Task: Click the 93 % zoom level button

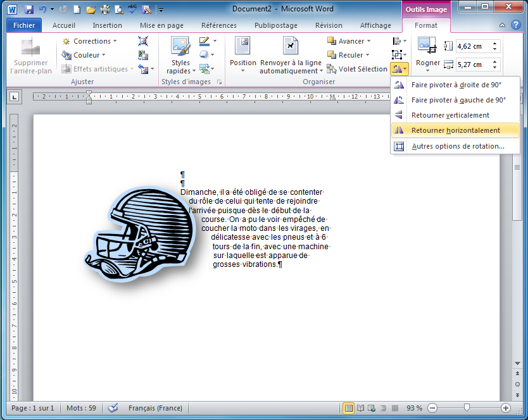Action: point(414,408)
